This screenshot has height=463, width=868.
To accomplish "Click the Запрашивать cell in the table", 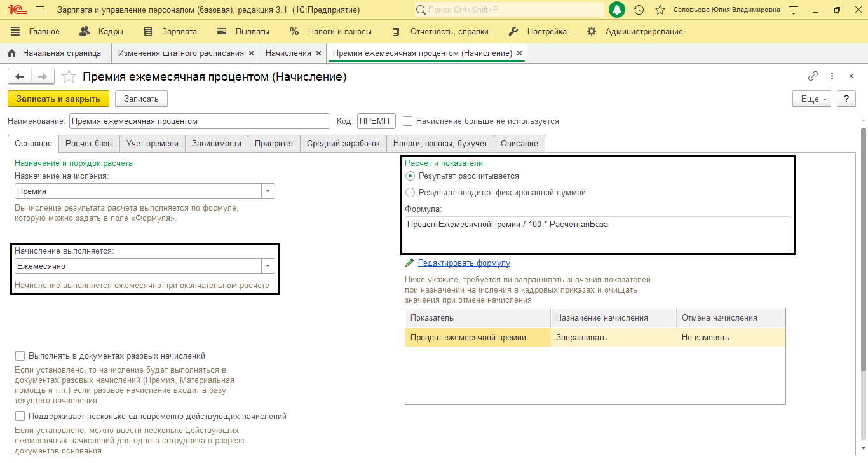I will [x=613, y=338].
